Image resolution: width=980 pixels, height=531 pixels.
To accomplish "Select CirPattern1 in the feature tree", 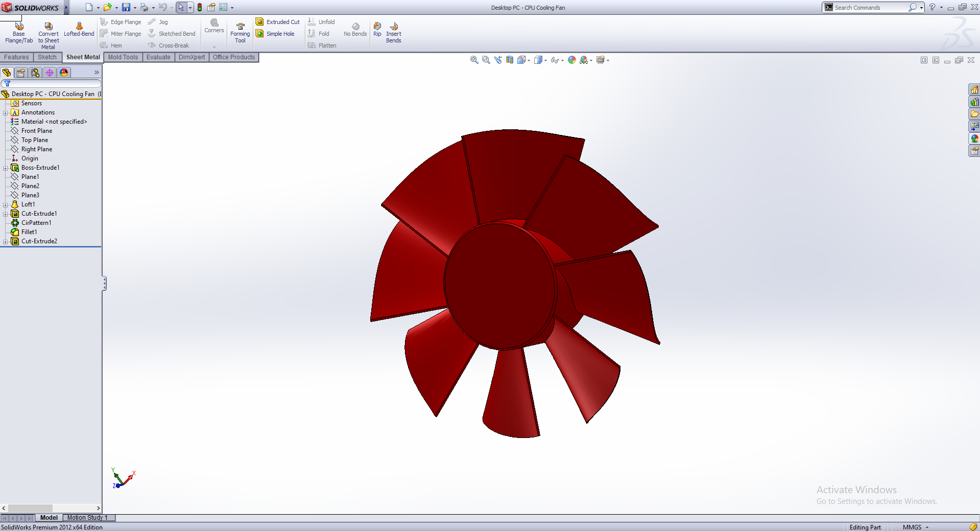I will coord(36,223).
